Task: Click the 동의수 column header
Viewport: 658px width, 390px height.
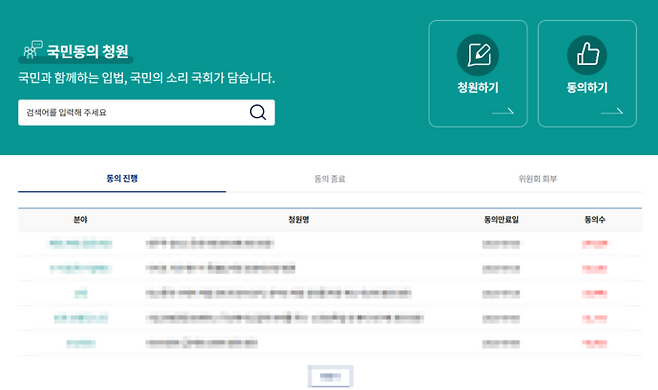Action: click(595, 220)
